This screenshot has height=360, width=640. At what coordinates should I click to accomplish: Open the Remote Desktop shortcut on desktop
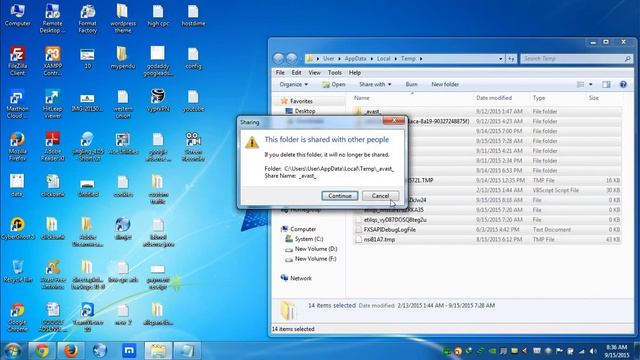pyautogui.click(x=52, y=18)
